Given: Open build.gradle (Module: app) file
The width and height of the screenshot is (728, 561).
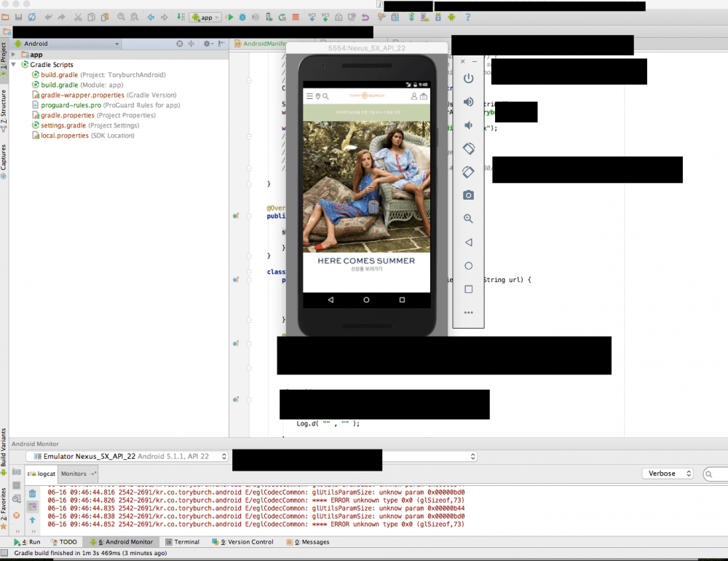Looking at the screenshot, I should (82, 85).
